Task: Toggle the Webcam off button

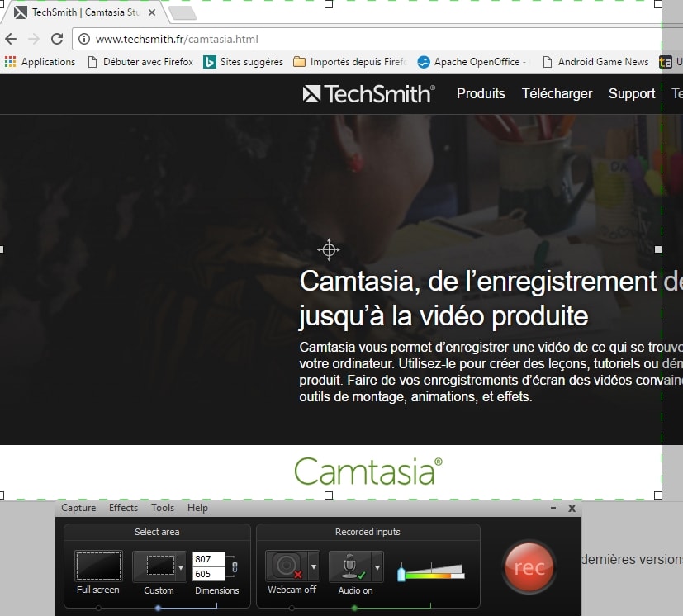Action: (x=287, y=566)
